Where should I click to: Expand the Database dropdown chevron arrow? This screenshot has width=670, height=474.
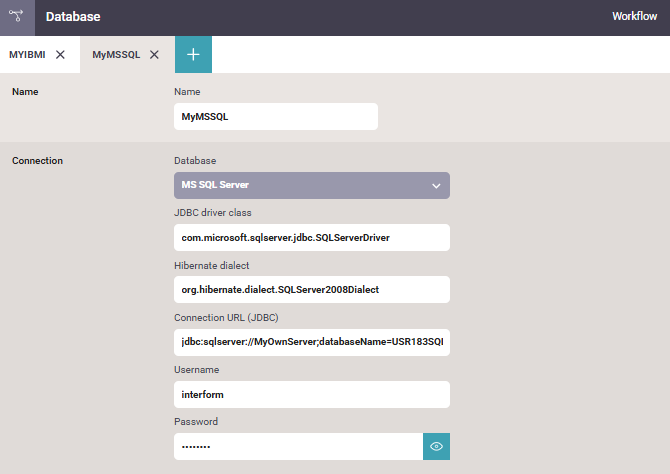pyautogui.click(x=436, y=186)
